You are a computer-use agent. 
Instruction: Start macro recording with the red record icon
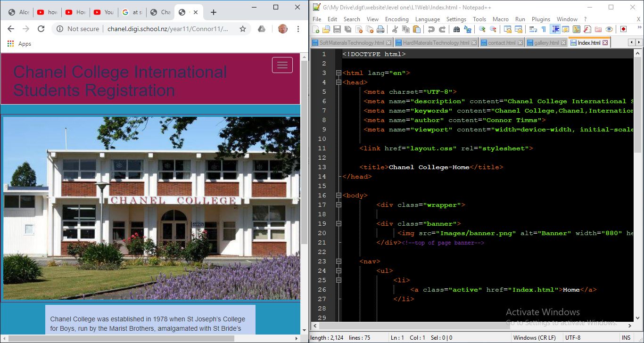[623, 29]
